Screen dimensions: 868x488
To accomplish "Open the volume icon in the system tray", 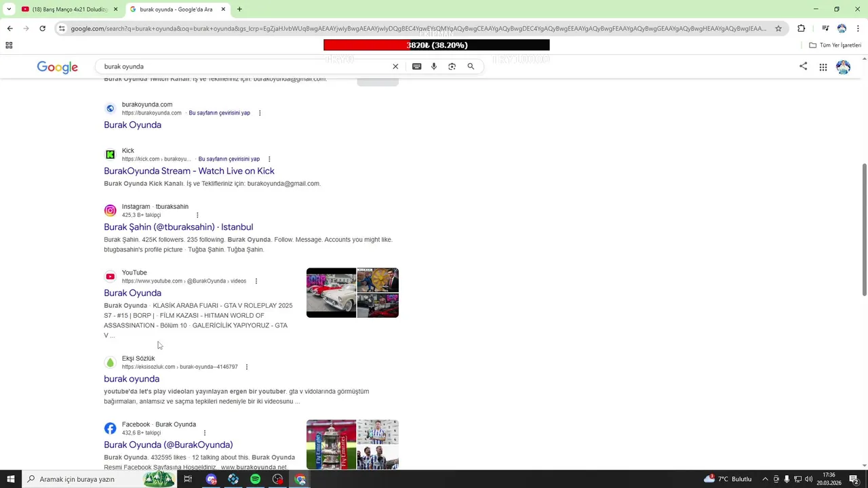I will pos(808,479).
